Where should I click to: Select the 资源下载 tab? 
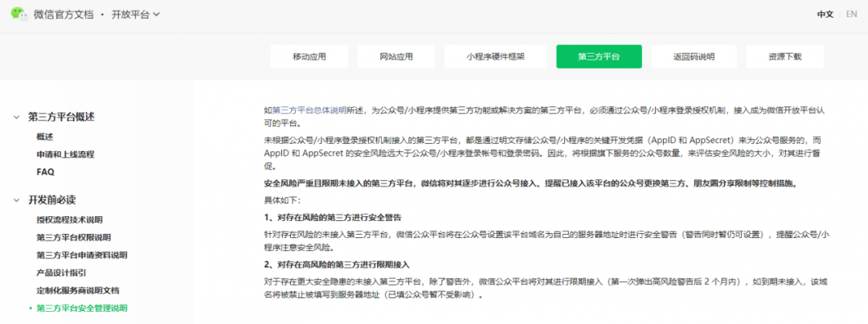(x=785, y=56)
